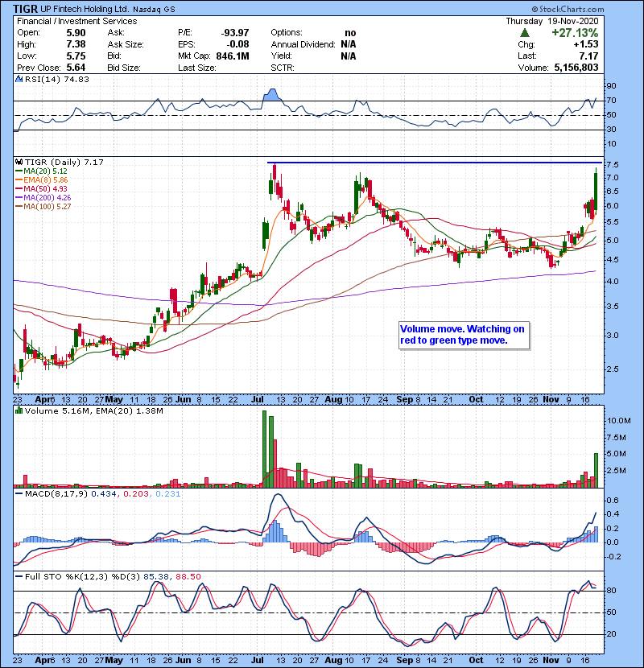Image resolution: width=644 pixels, height=668 pixels.
Task: Click the 'Financial / Investment Services' sector label
Action: [x=77, y=21]
